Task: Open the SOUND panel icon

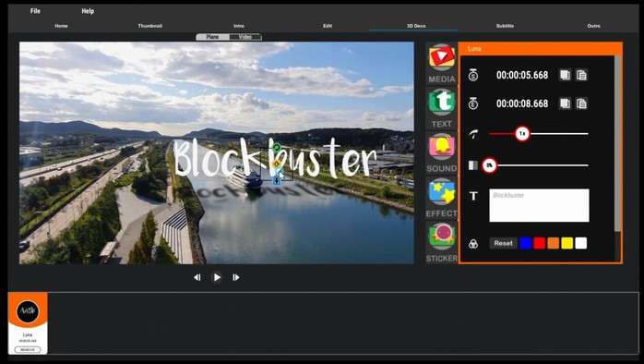Action: pos(442,152)
